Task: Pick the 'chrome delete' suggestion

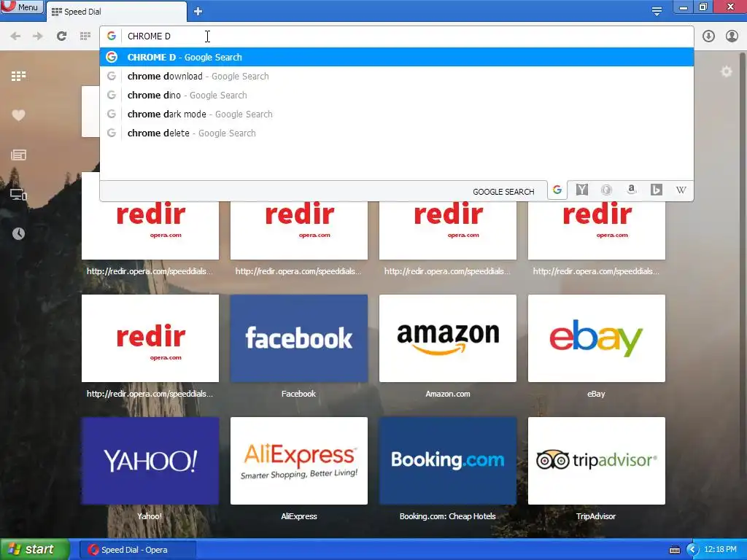Action: (396, 133)
